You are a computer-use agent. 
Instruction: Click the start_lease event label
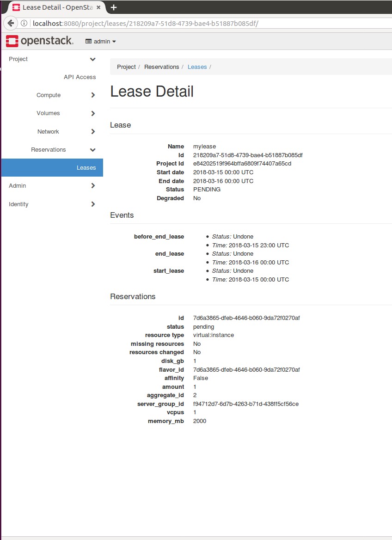pyautogui.click(x=169, y=271)
